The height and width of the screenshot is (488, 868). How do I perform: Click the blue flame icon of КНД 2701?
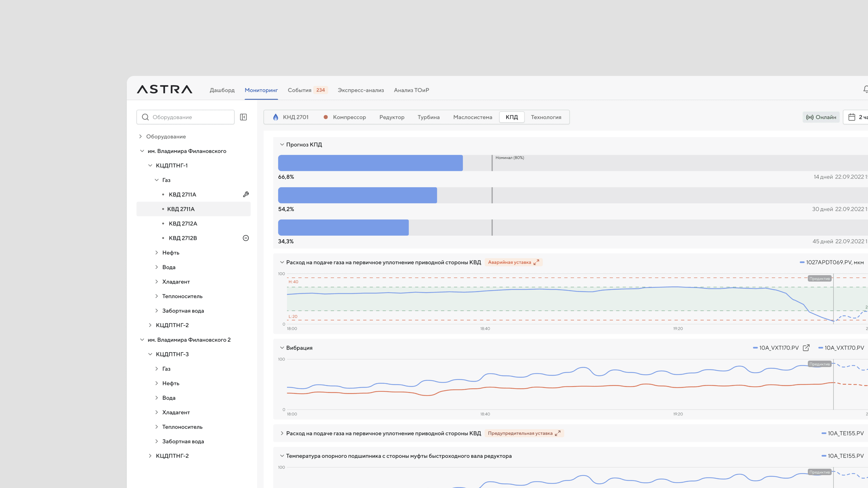[x=276, y=117]
